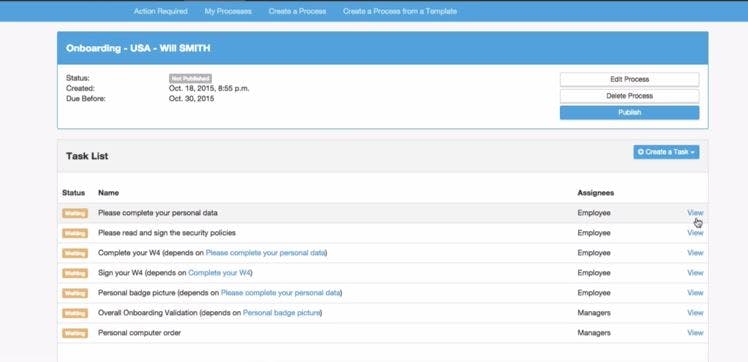View the 'Sign your W4' task
The height and width of the screenshot is (362, 748).
point(695,273)
